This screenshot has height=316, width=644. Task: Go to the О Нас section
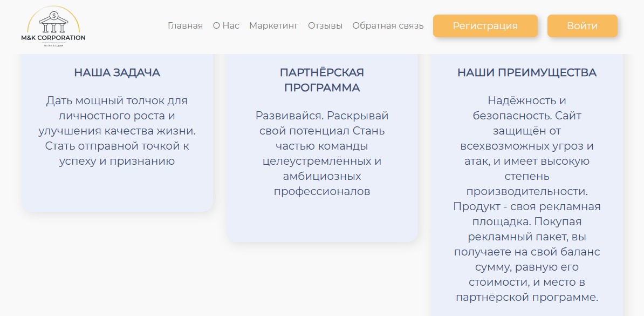226,25
